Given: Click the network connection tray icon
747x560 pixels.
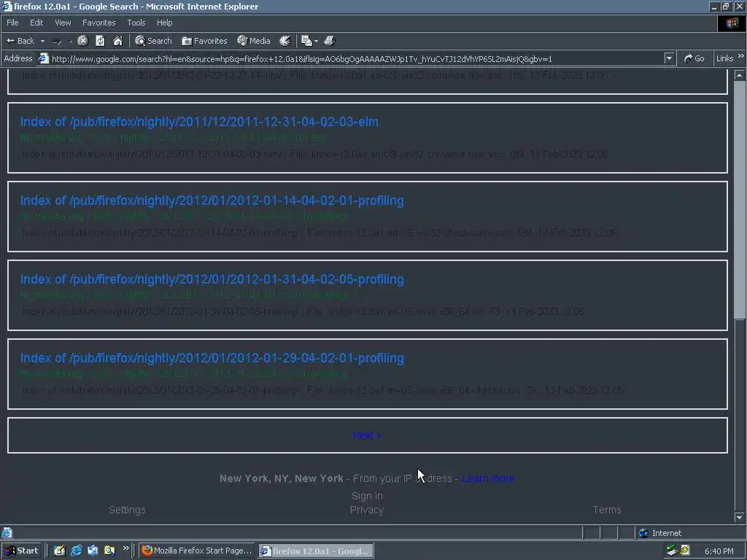Looking at the screenshot, I should pos(672,551).
